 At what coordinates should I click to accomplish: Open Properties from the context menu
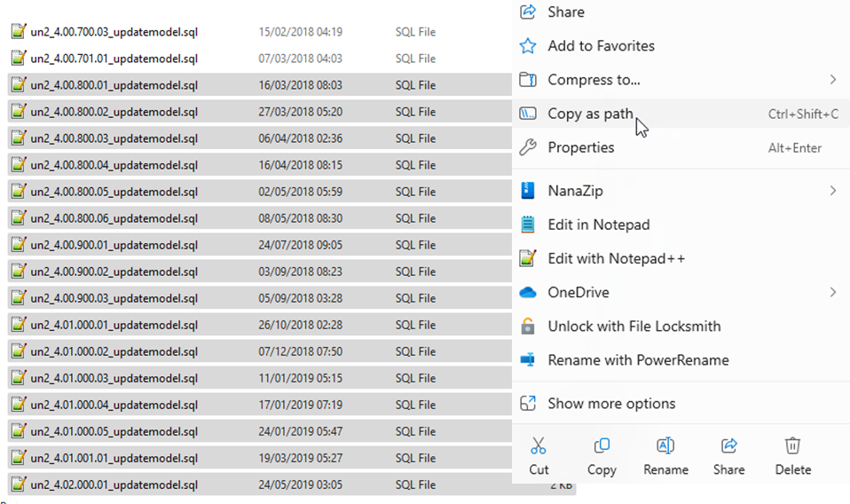coord(580,148)
